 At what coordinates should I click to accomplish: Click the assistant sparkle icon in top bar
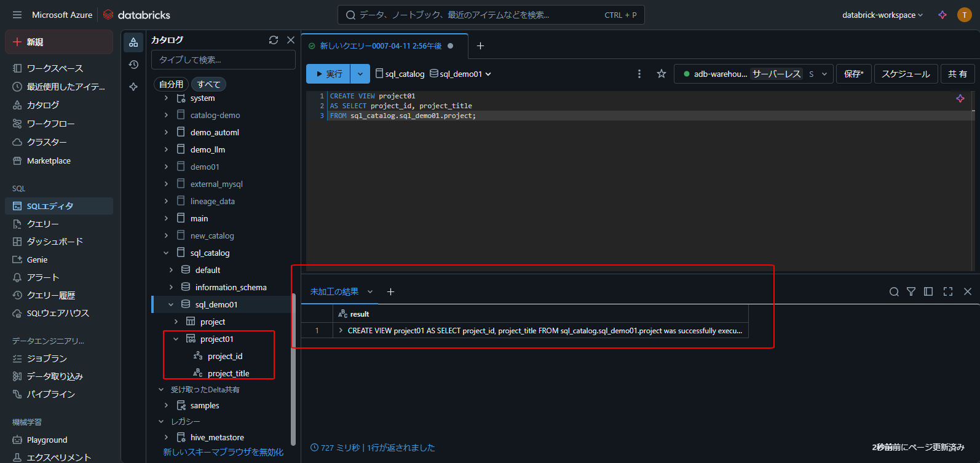(x=942, y=15)
